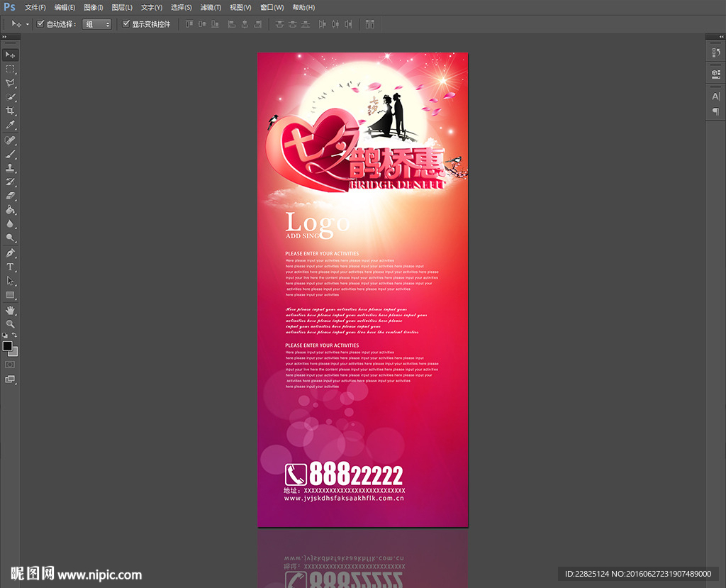The image size is (726, 588).
Task: Select the Crop tool
Action: pyautogui.click(x=10, y=111)
